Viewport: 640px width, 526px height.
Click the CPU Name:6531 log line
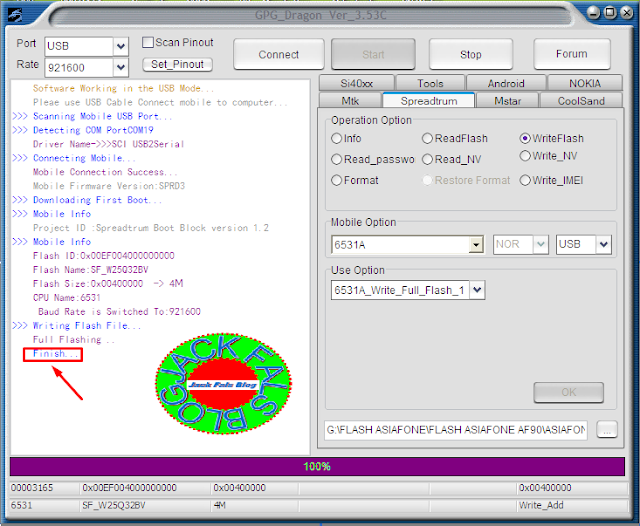(67, 297)
